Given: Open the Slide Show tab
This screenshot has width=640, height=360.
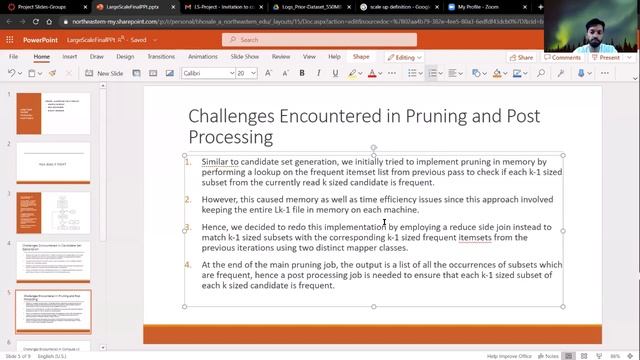Looking at the screenshot, I should (x=244, y=57).
